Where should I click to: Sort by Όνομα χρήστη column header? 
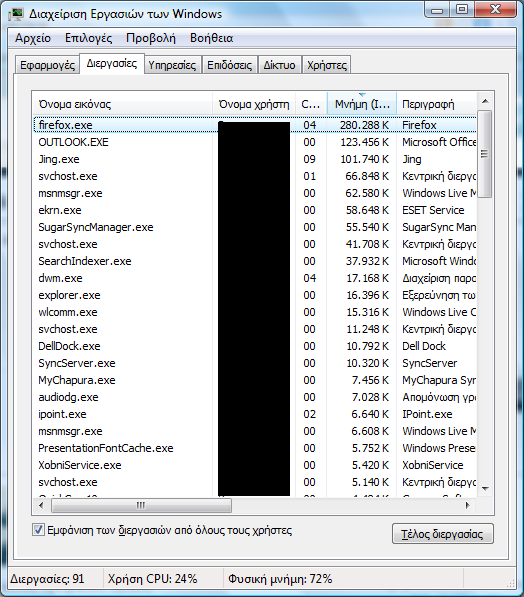254,104
